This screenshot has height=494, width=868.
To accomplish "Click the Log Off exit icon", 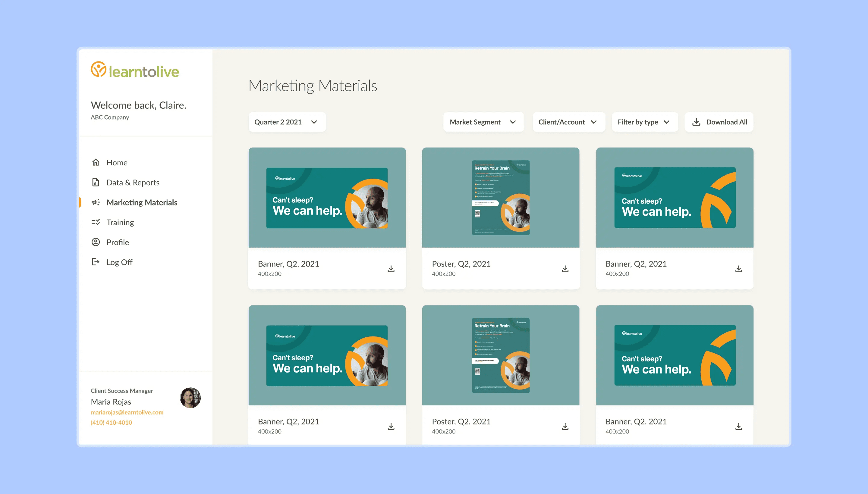I will click(x=96, y=262).
